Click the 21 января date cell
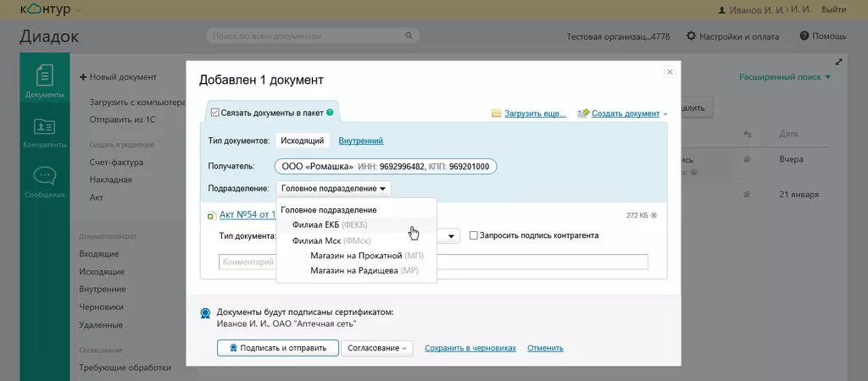Screen dimensions: 868x381 [798, 195]
